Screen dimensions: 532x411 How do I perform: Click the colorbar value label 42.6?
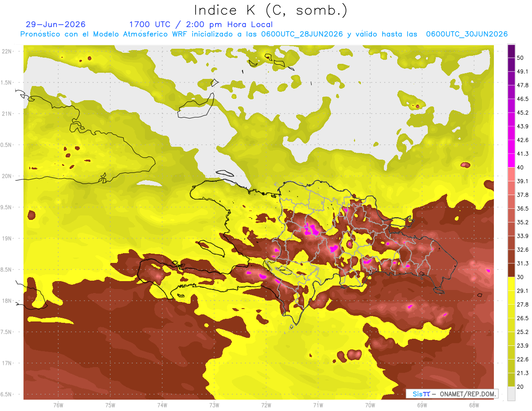[523, 140]
